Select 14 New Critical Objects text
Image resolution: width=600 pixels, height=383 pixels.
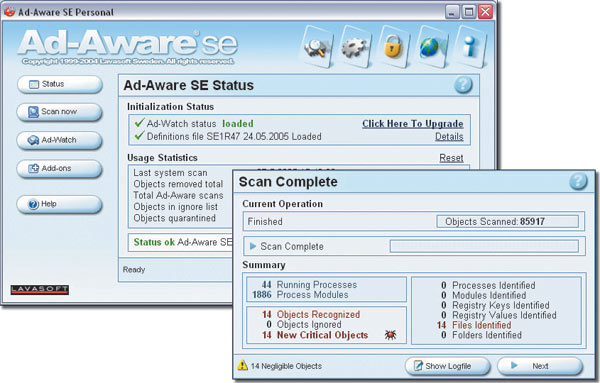point(315,335)
